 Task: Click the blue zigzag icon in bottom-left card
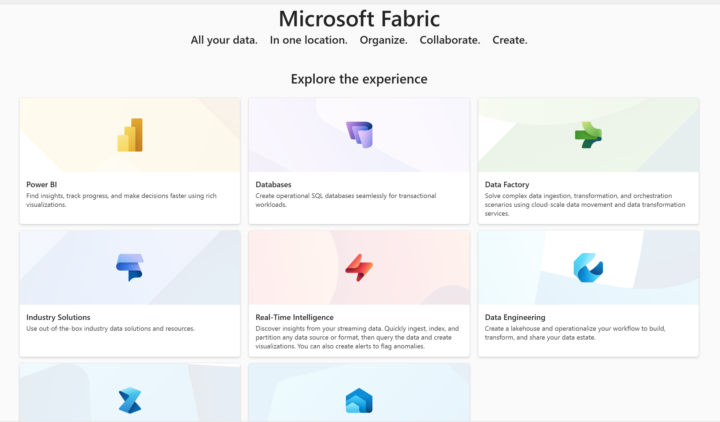[x=130, y=400]
